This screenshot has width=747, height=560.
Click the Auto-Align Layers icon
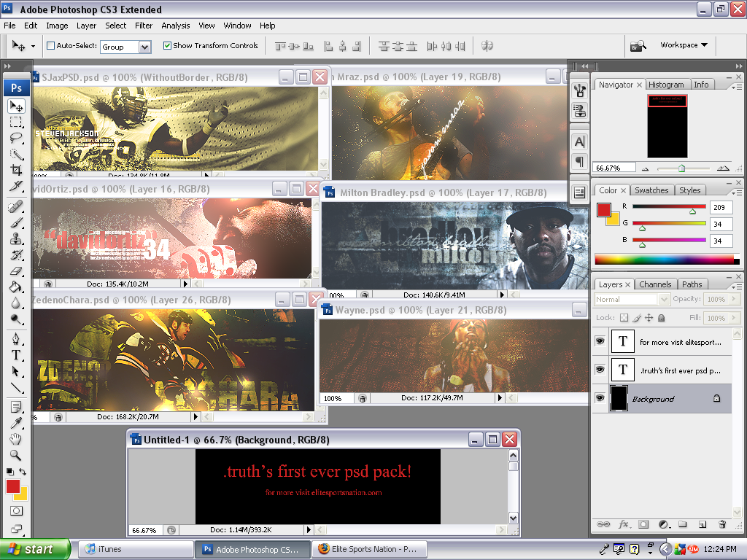tap(487, 46)
